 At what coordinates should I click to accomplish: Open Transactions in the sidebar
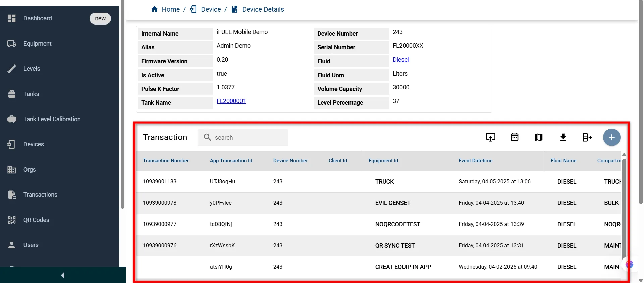40,195
